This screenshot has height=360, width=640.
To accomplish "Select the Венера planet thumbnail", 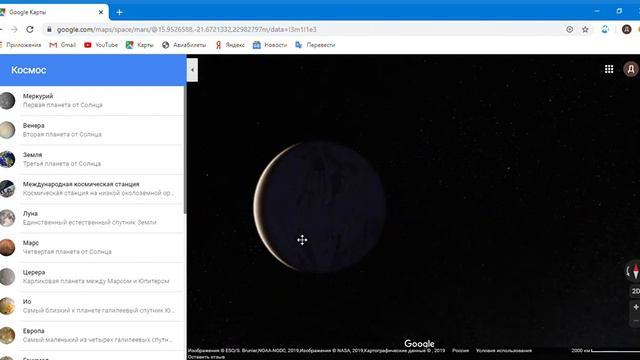I will point(7,130).
